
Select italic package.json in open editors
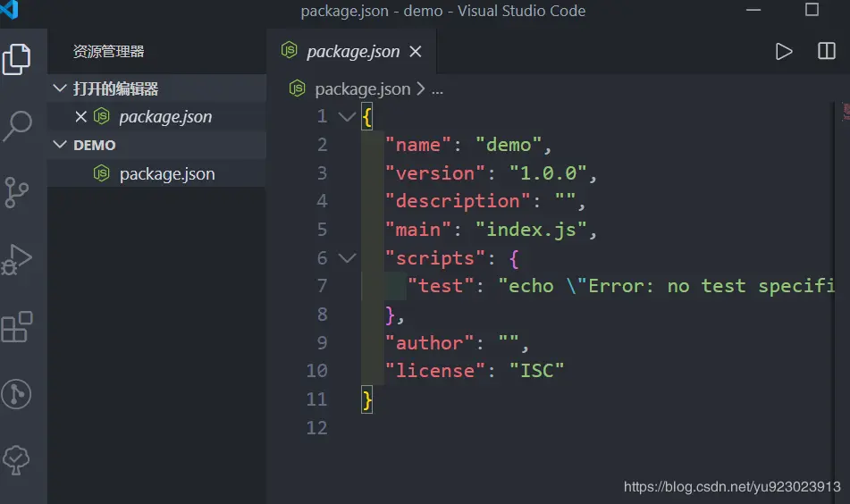pos(165,116)
